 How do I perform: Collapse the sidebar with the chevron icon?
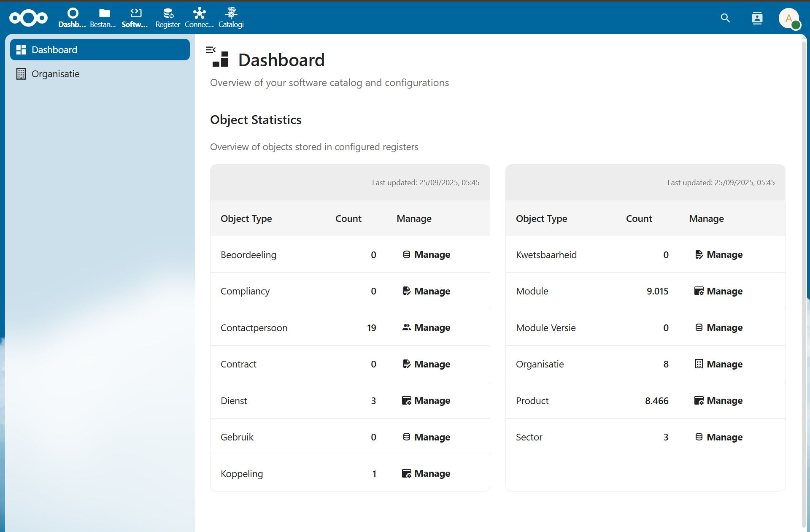tap(211, 49)
